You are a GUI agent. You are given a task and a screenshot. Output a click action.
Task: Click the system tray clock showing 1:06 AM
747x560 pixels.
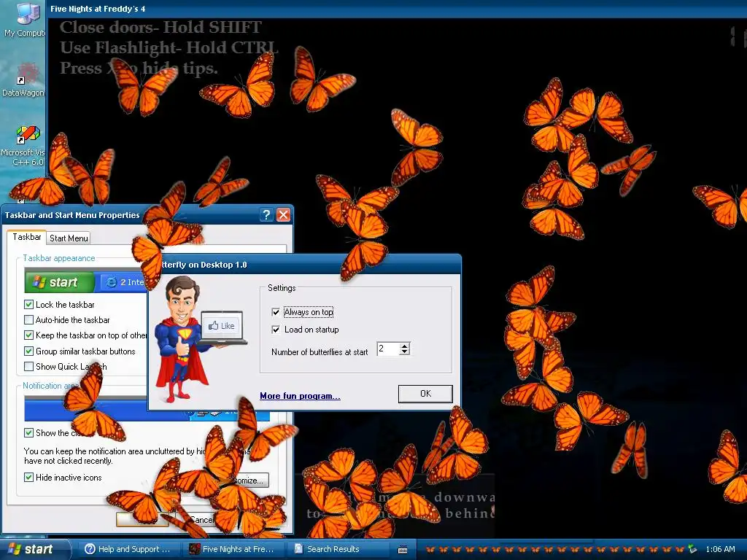pyautogui.click(x=720, y=549)
